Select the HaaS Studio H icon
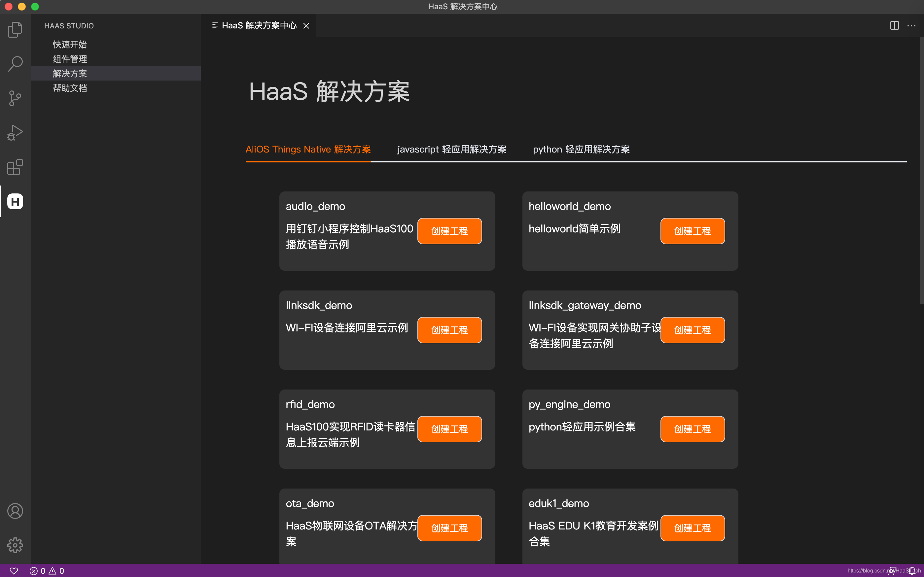The width and height of the screenshot is (924, 577). click(x=15, y=201)
